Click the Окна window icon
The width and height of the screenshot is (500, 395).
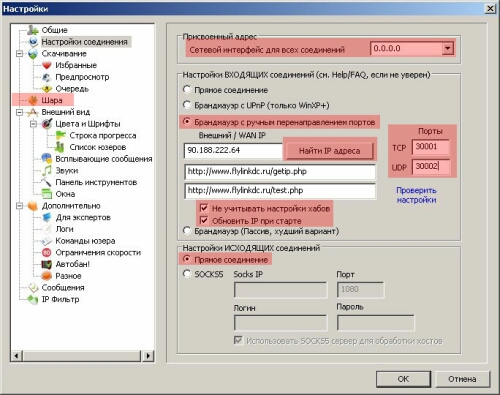pos(47,194)
